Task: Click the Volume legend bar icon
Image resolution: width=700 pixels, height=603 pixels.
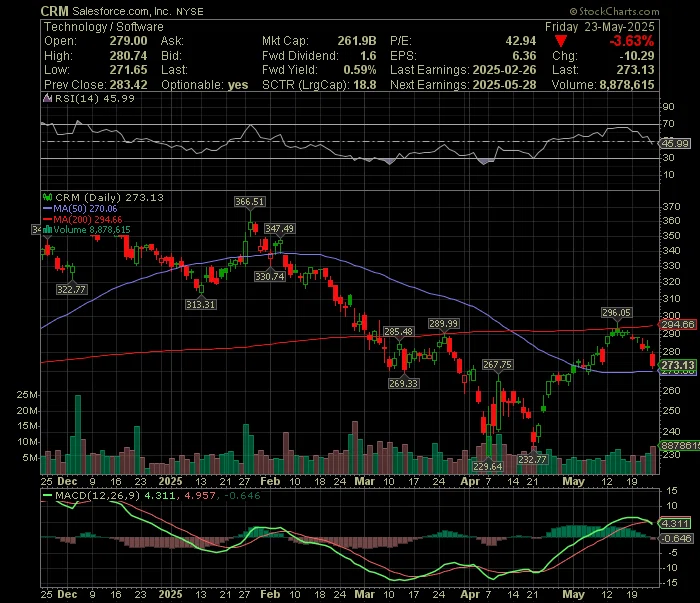Action: point(47,230)
